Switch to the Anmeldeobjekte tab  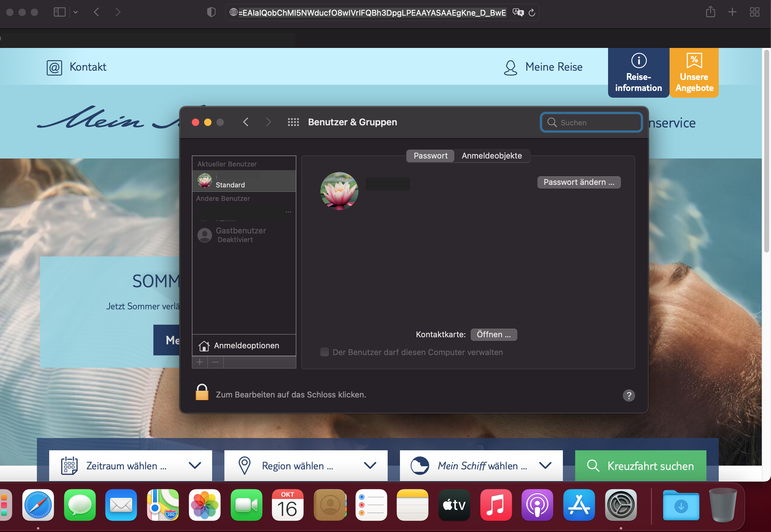point(492,156)
